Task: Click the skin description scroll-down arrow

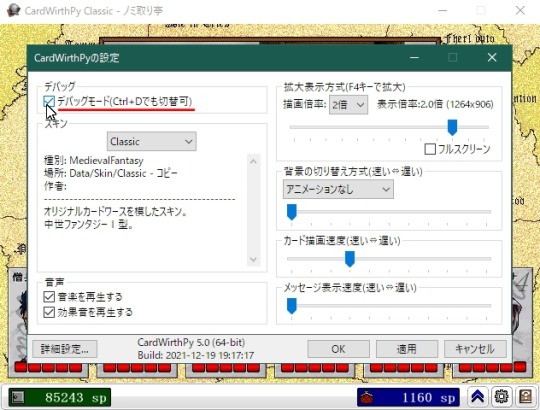Action: [253, 259]
